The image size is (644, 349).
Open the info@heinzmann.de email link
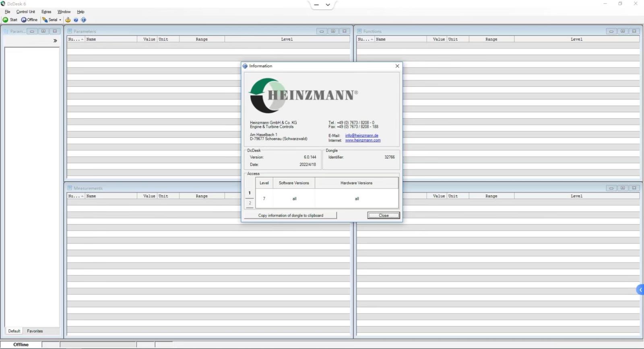[362, 135]
